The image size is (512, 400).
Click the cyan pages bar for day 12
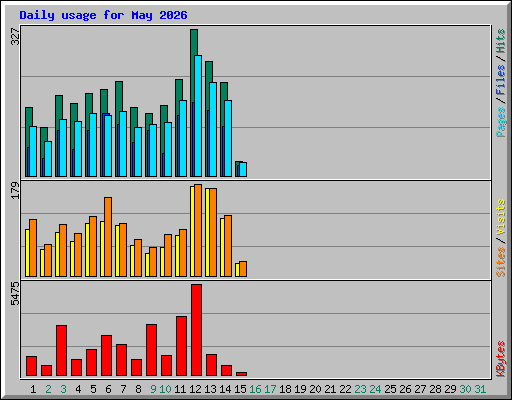[198, 116]
